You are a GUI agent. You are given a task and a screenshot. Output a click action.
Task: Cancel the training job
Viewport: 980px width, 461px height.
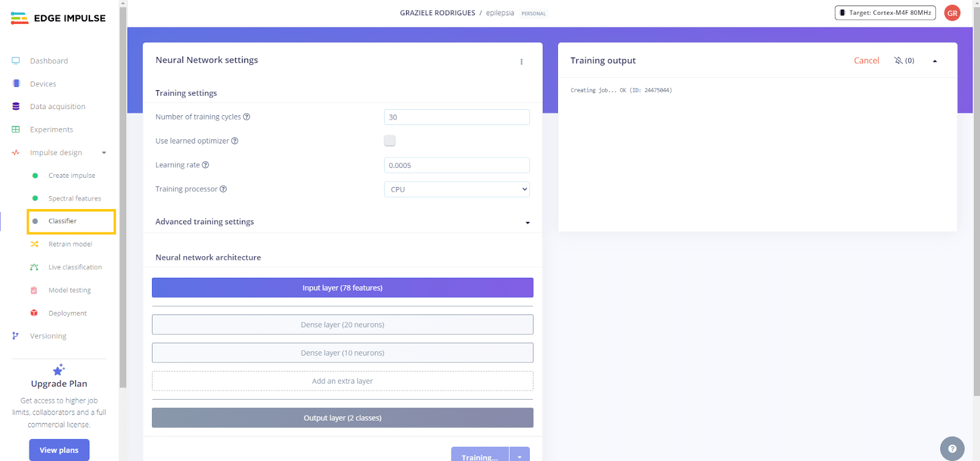[x=866, y=61]
